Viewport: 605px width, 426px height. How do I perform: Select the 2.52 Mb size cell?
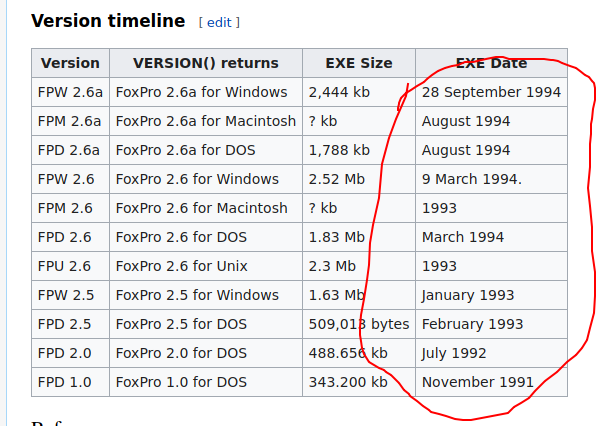[359, 179]
